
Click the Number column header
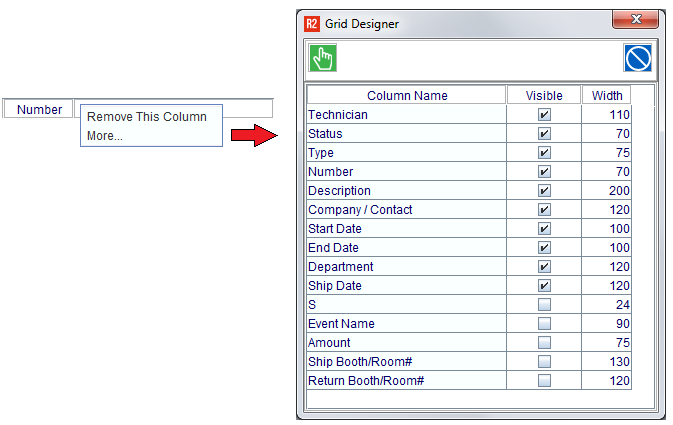pyautogui.click(x=39, y=110)
